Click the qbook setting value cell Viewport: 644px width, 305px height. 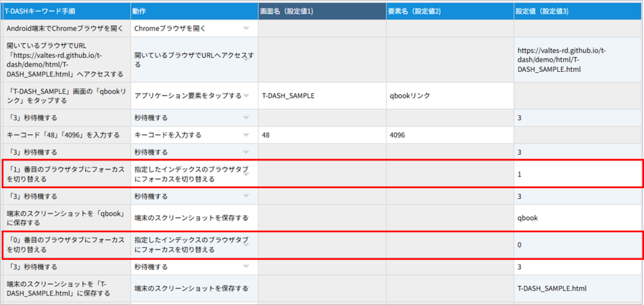(x=578, y=218)
